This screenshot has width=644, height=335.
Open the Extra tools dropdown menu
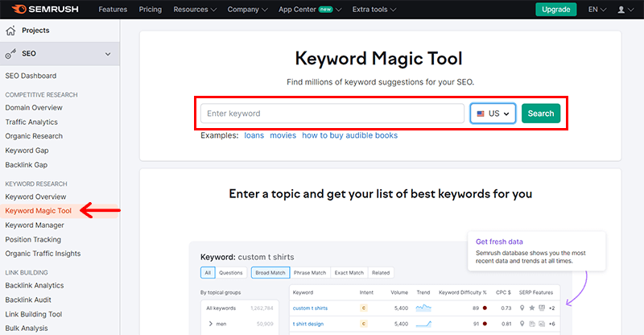[x=374, y=10]
